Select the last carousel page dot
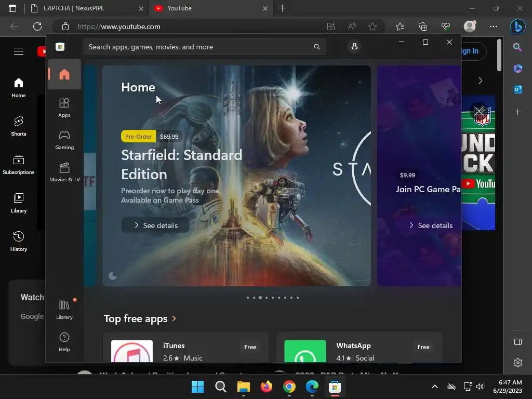Screen dimensions: 532x399 tap(298, 298)
